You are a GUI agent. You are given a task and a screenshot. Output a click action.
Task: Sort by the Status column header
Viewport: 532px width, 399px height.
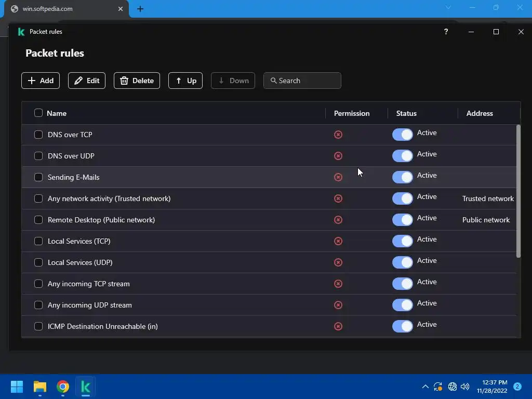[406, 113]
